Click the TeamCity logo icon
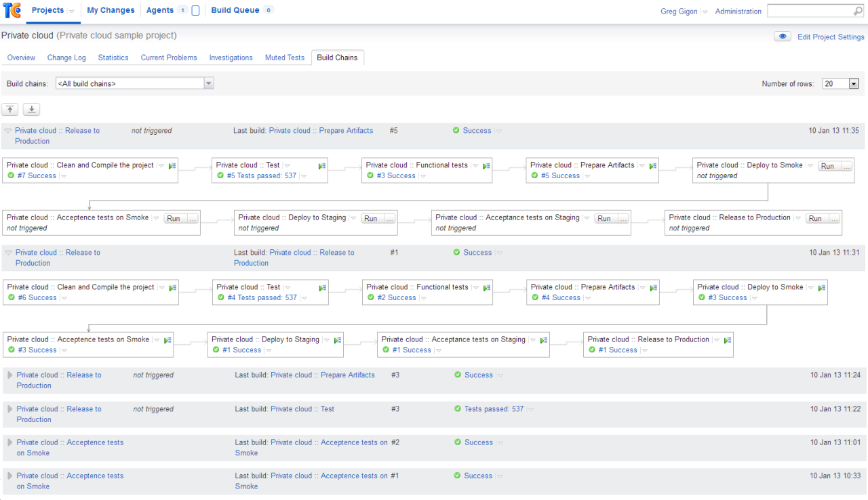The image size is (868, 500). [12, 10]
